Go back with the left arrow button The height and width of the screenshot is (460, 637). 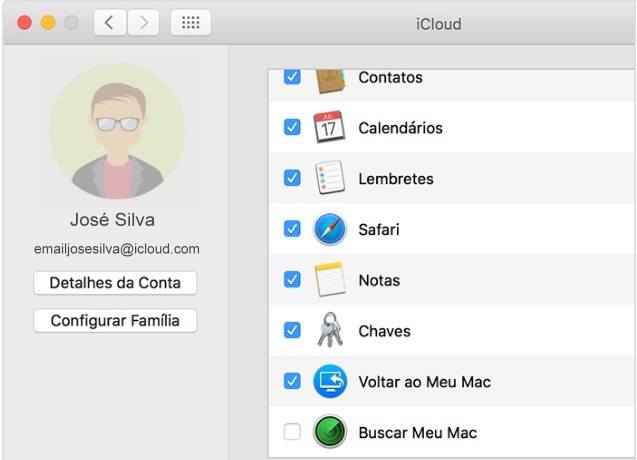coord(110,22)
